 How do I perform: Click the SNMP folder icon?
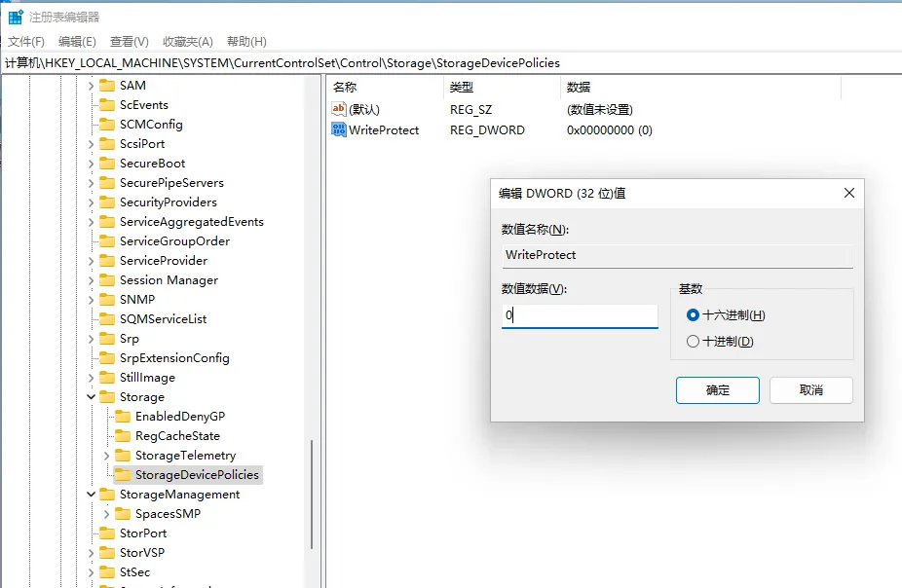click(107, 299)
